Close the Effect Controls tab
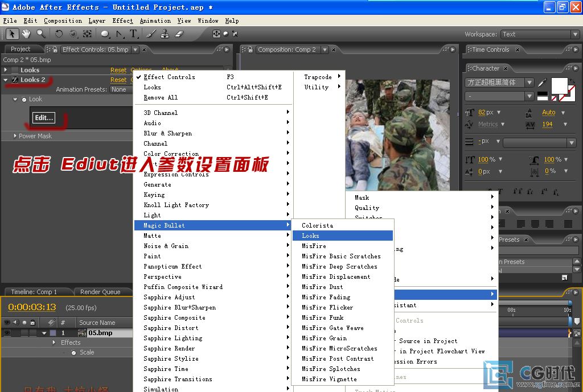The height and width of the screenshot is (392, 583). coord(144,49)
